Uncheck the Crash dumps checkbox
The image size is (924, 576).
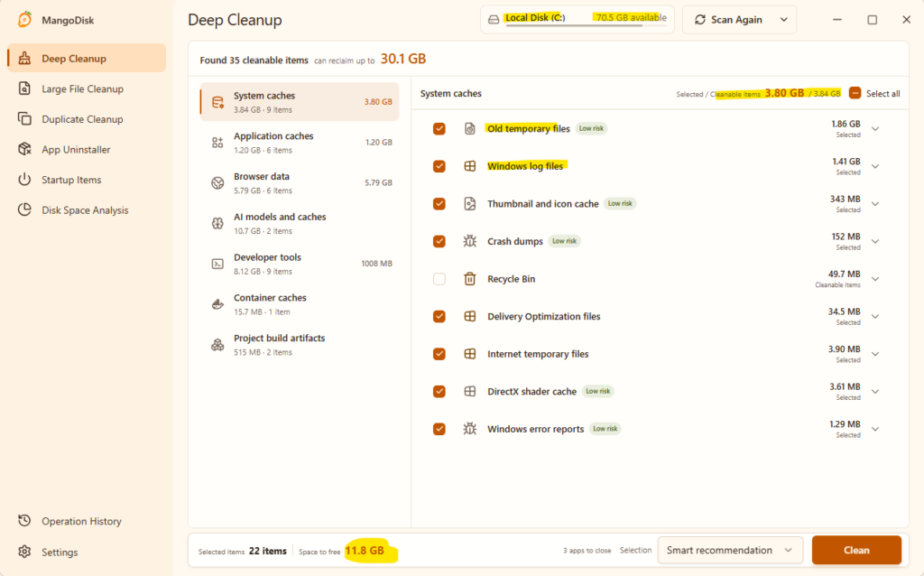pos(439,241)
